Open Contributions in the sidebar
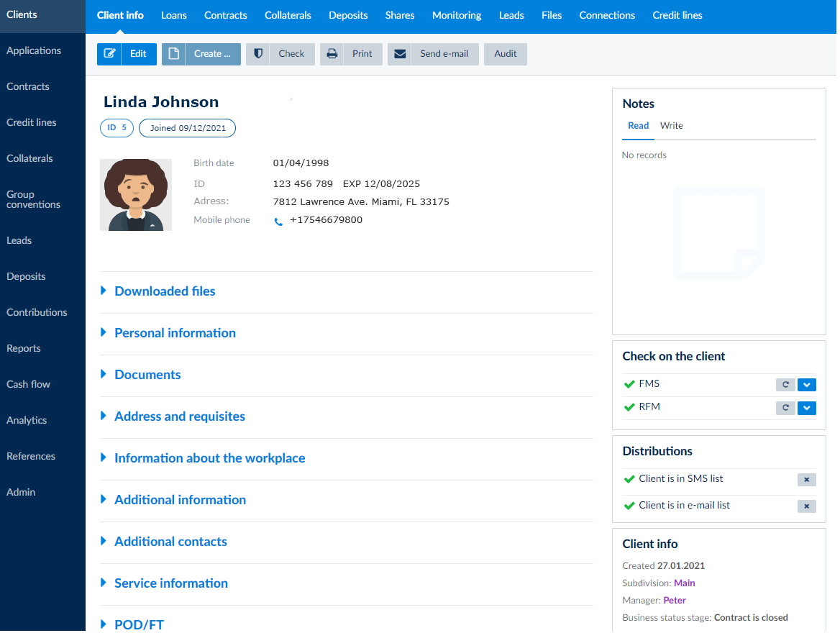 coord(37,312)
